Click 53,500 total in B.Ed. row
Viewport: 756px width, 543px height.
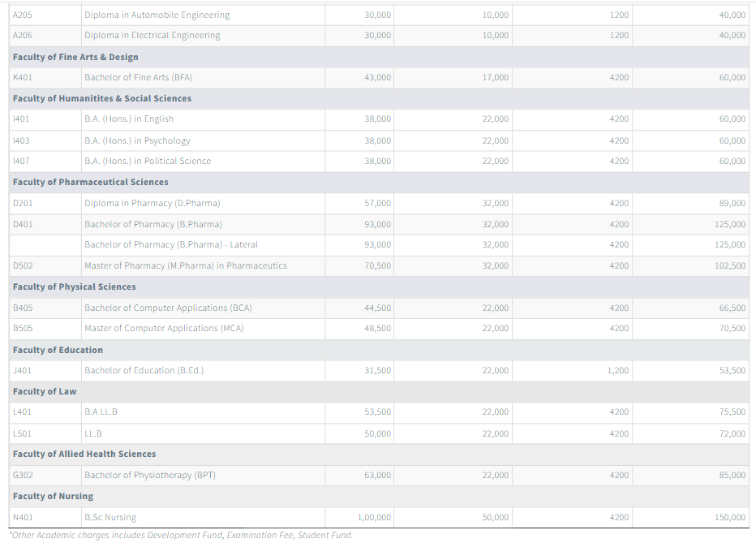(732, 370)
